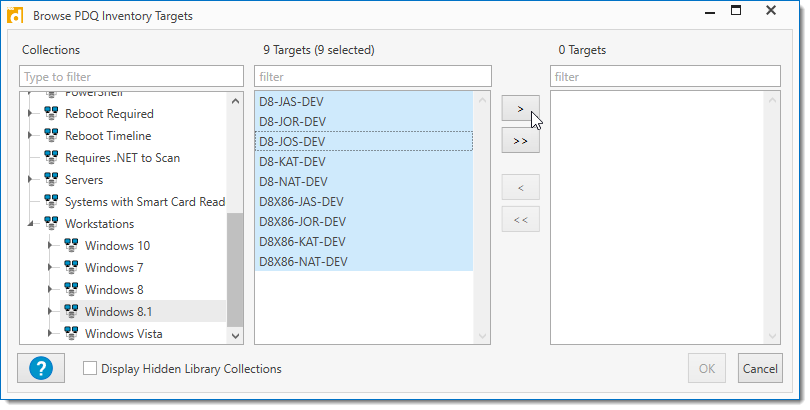This screenshot has width=810, height=410.
Task: Select D8-KAT-DEV in the targets list
Action: (x=292, y=162)
